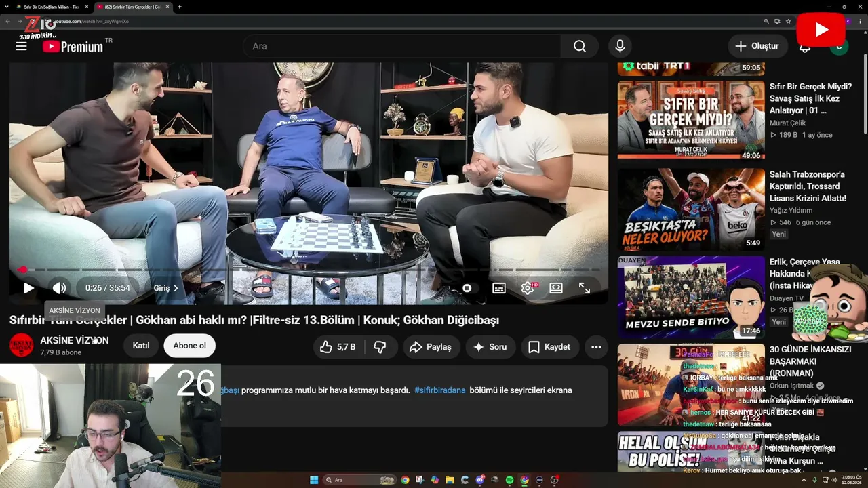Join the channel with Katıl

tap(141, 346)
